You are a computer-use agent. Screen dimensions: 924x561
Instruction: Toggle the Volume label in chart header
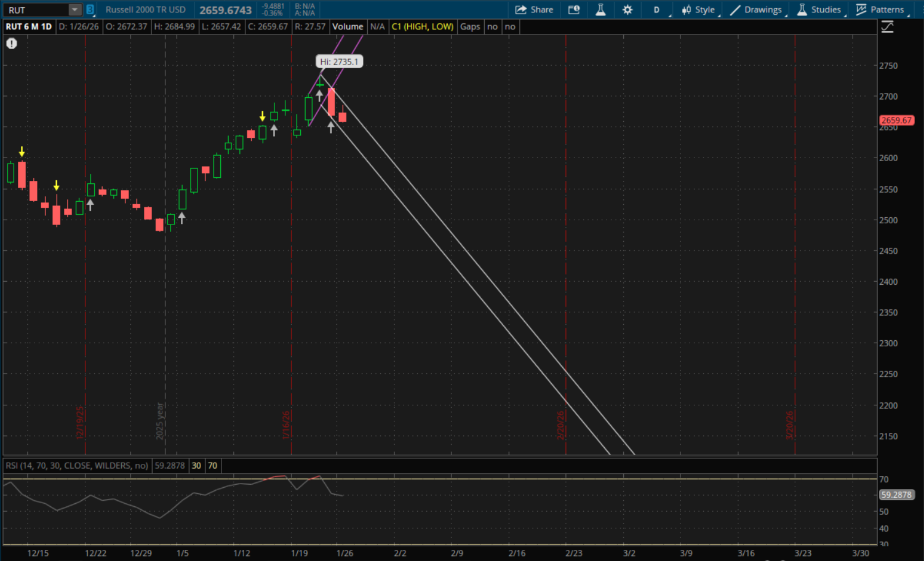click(348, 26)
